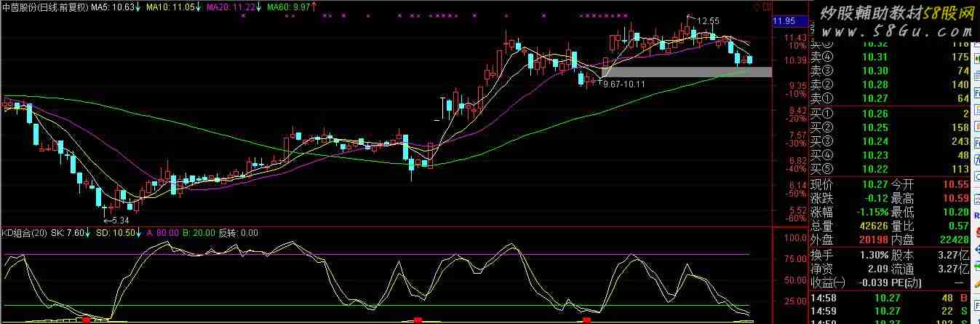Click the first red KD signal marker
This screenshot has height=324, width=980.
(87, 320)
